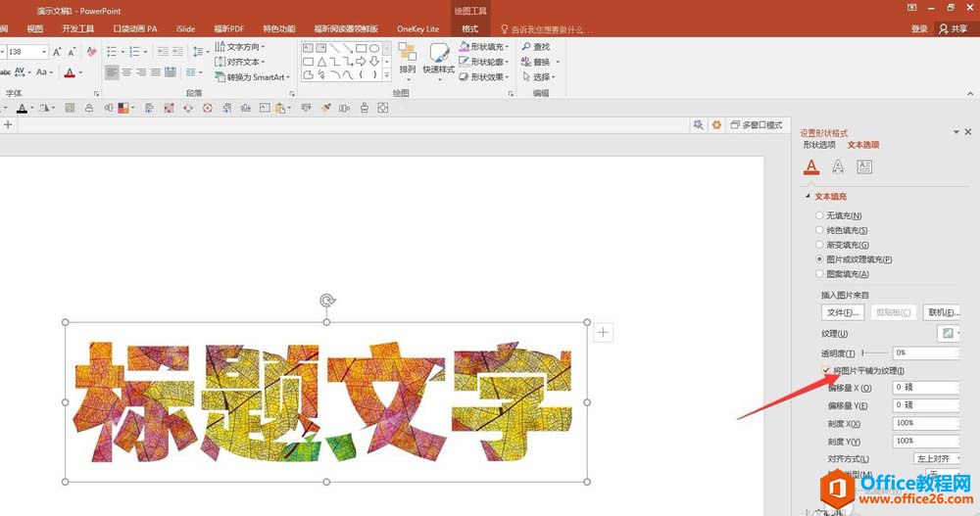Switch to the iSlide ribbon tab
The width and height of the screenshot is (980, 516).
[186, 29]
